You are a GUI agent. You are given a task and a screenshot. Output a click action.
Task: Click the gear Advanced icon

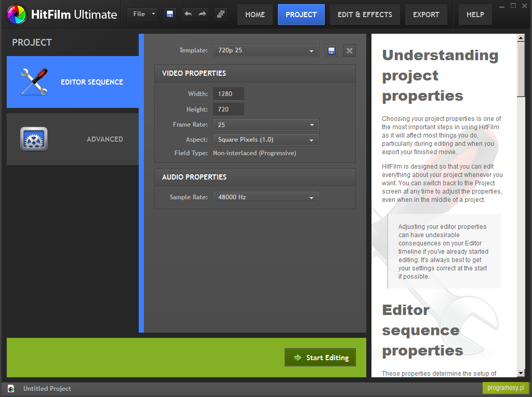(x=34, y=139)
